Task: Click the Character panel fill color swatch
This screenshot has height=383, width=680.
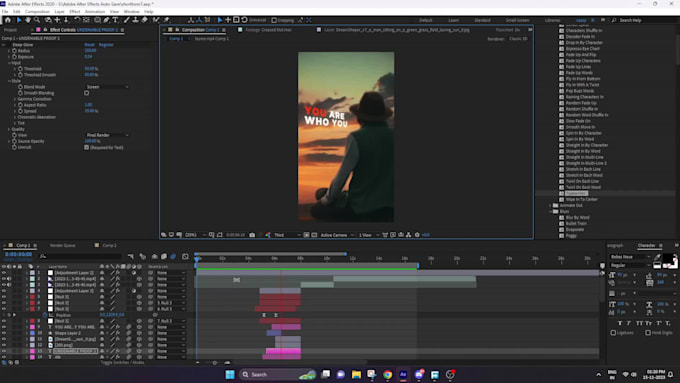Action: (x=668, y=258)
